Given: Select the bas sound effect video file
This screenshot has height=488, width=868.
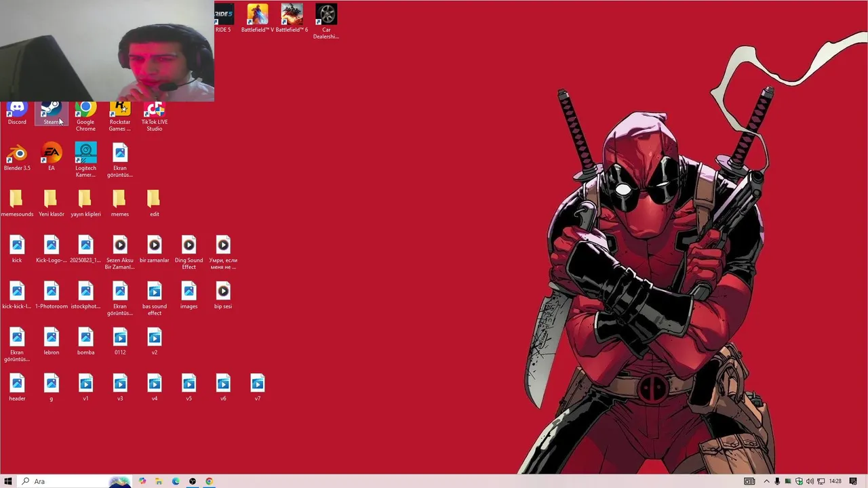Looking at the screenshot, I should pos(155,299).
